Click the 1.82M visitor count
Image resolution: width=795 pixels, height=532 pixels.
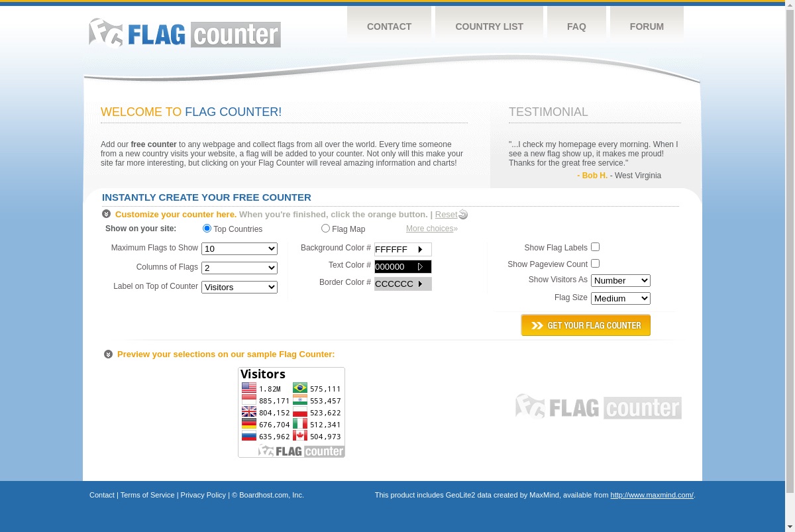pos(270,389)
